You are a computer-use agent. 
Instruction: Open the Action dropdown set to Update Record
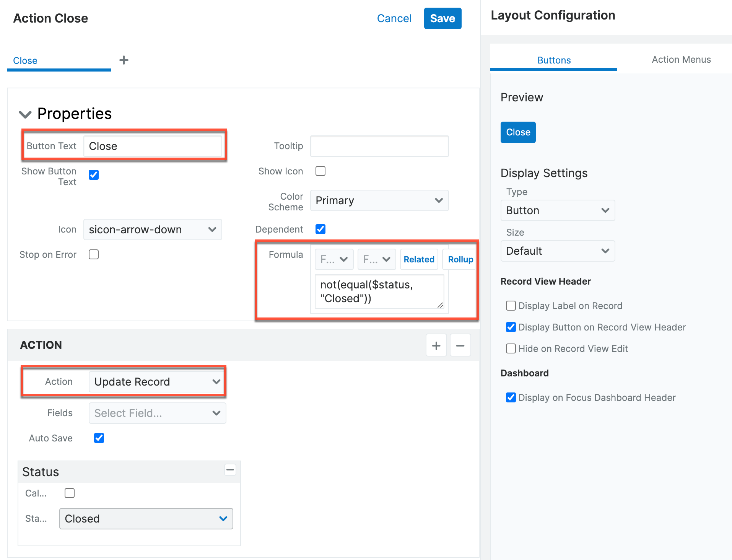[x=157, y=382]
